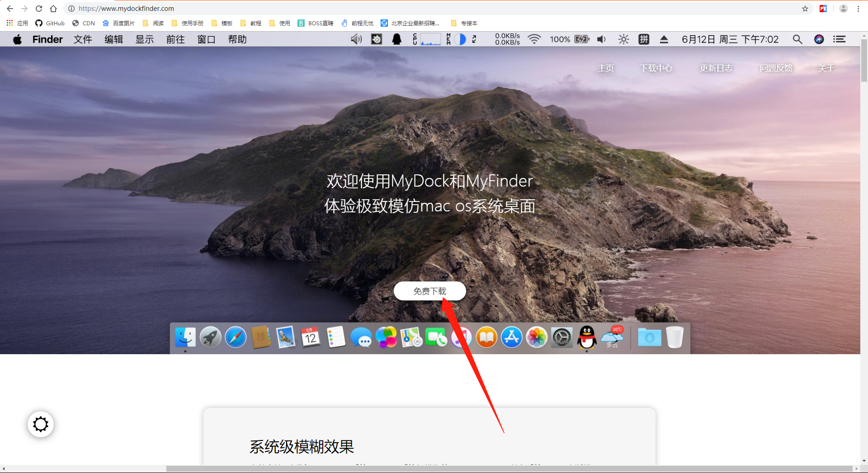Open FaceTime green camera icon

436,337
